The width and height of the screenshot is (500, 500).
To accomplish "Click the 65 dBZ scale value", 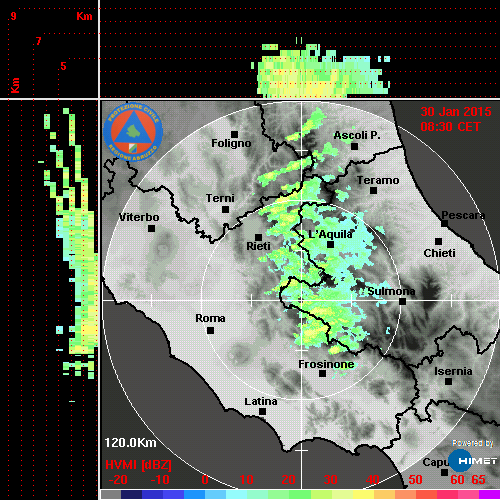I will [x=478, y=480].
